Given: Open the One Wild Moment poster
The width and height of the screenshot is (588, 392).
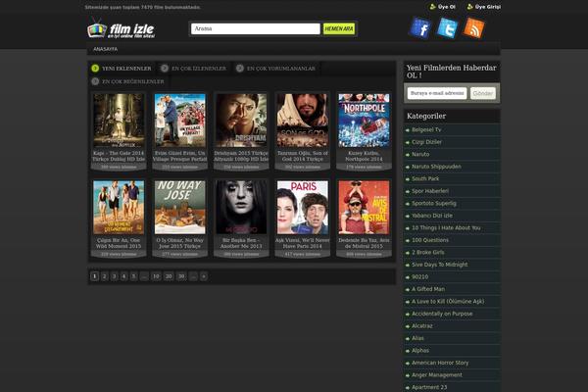Looking at the screenshot, I should click(x=119, y=208).
